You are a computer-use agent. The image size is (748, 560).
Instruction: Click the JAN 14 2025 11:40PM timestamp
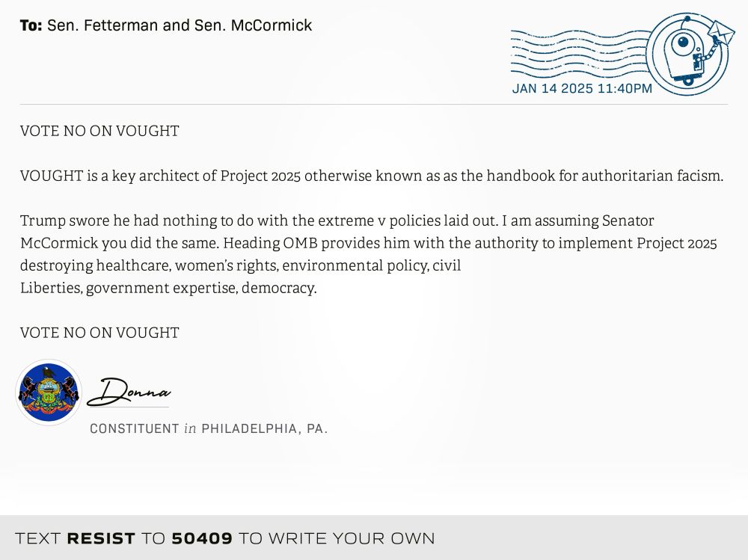pos(582,89)
